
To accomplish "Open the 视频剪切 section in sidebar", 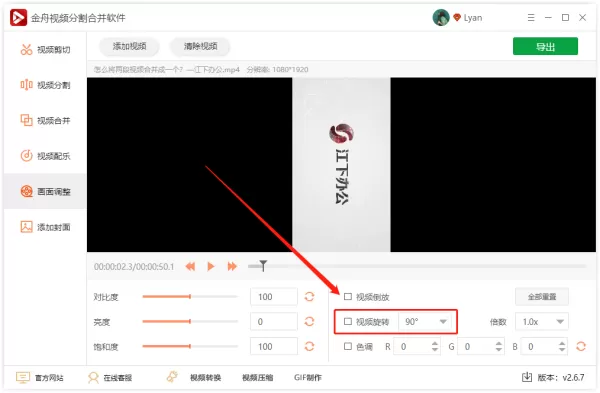I will tap(45, 49).
